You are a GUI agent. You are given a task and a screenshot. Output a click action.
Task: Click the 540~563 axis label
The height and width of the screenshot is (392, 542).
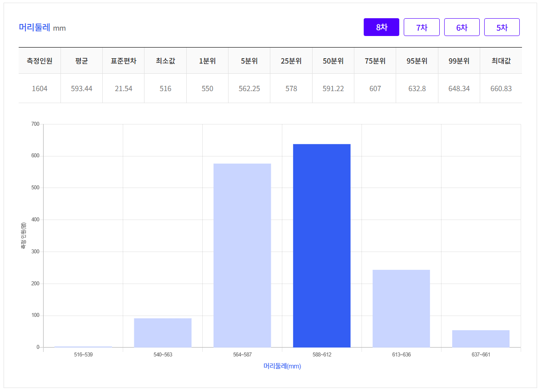coord(163,355)
